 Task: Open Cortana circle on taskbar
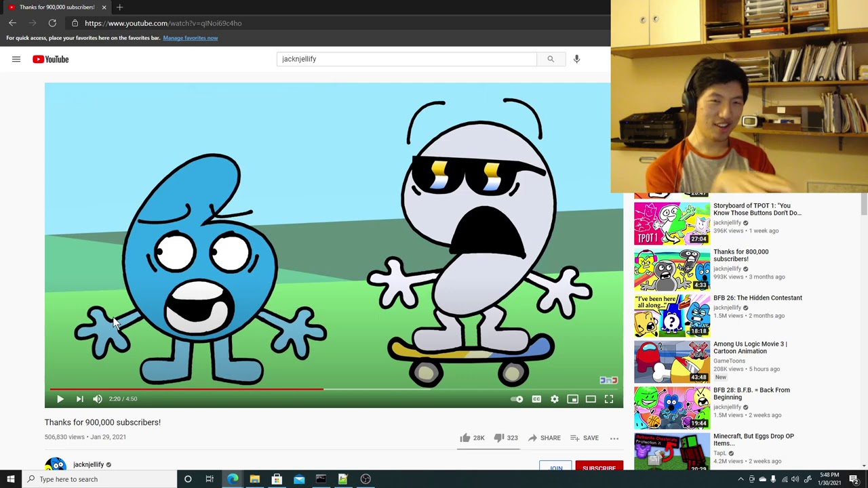tap(188, 479)
